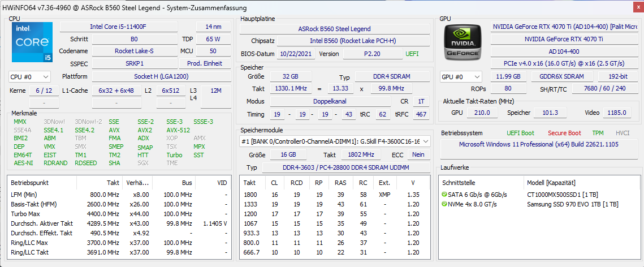644x267 pixels.
Task: Open the GPU #0 selector dropdown
Action: click(461, 77)
